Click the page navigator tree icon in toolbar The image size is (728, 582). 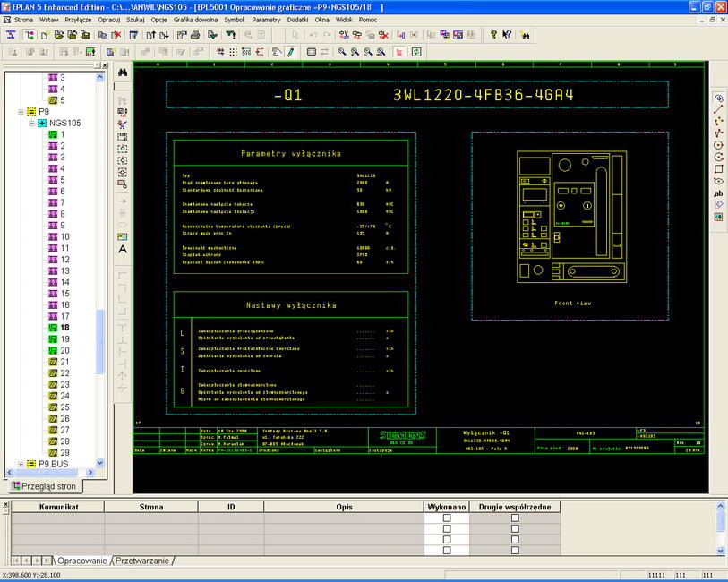click(30, 35)
